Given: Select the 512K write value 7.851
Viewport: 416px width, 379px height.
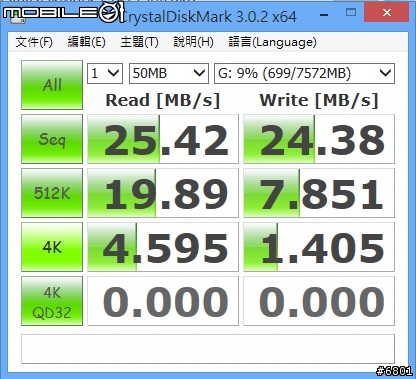Looking at the screenshot, I should [x=319, y=193].
